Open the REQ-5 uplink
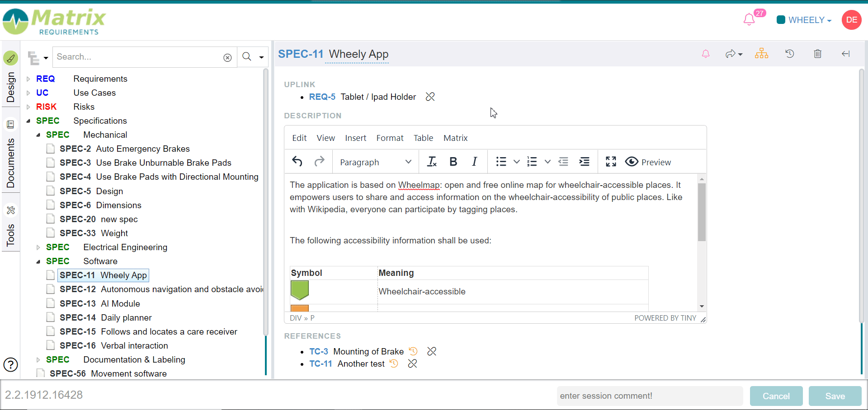The image size is (868, 410). pos(322,97)
